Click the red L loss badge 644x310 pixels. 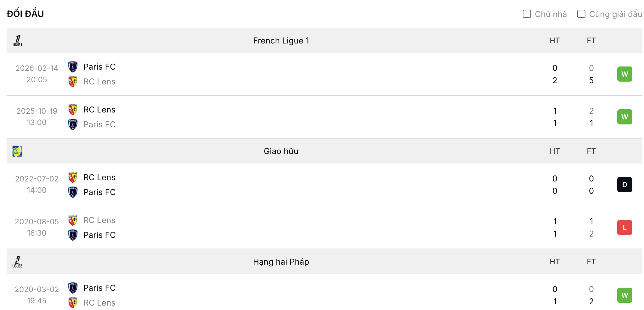click(624, 227)
